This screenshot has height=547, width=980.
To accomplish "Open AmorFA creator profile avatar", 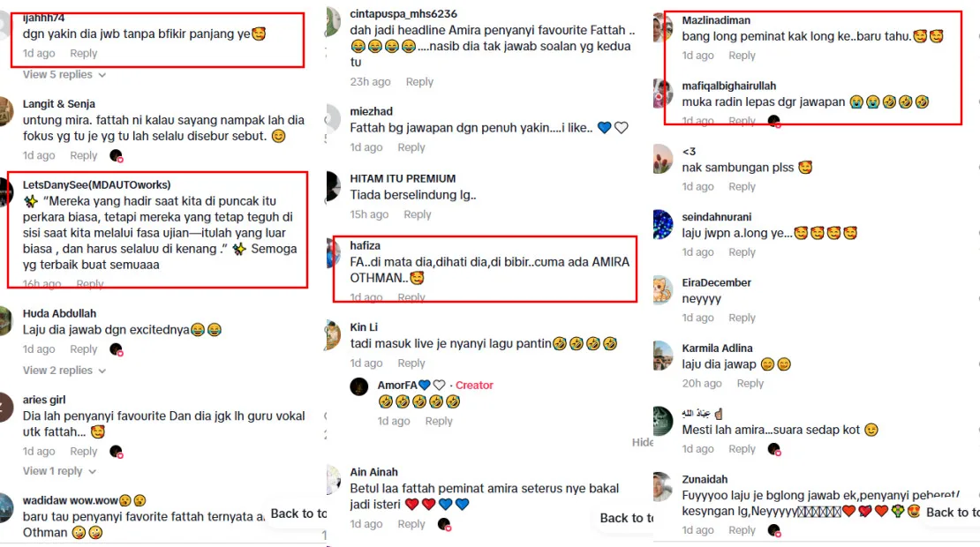I will pos(358,386).
